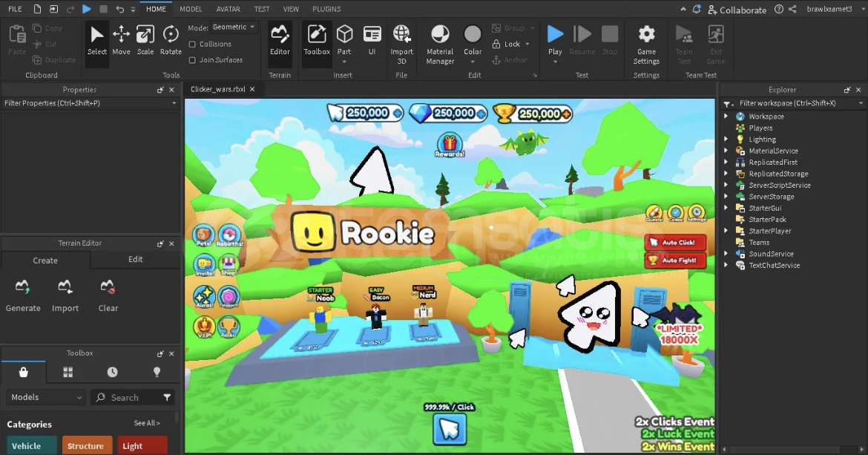Insert a Part
The height and width of the screenshot is (455, 868).
point(344,40)
